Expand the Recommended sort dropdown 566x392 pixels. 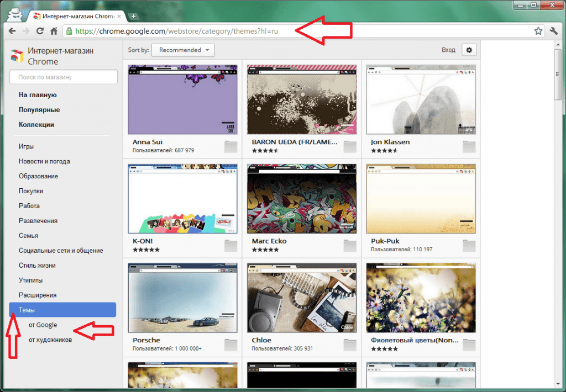[183, 50]
